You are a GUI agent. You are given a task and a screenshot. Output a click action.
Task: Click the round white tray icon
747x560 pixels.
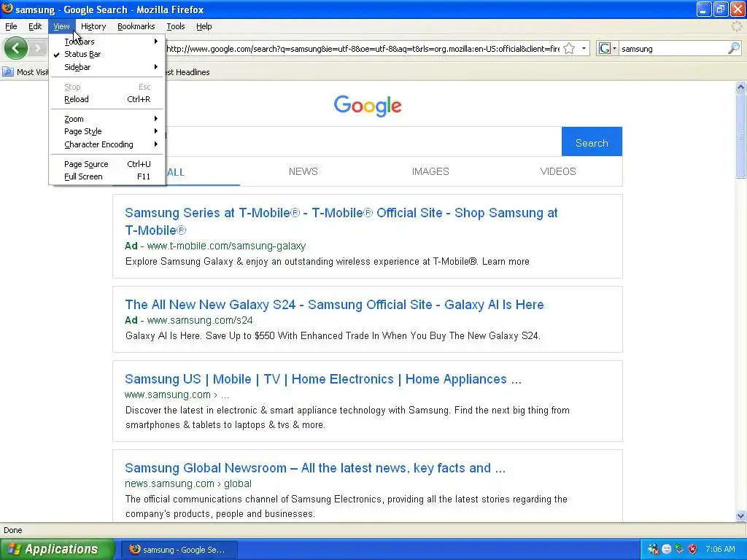[x=667, y=549]
